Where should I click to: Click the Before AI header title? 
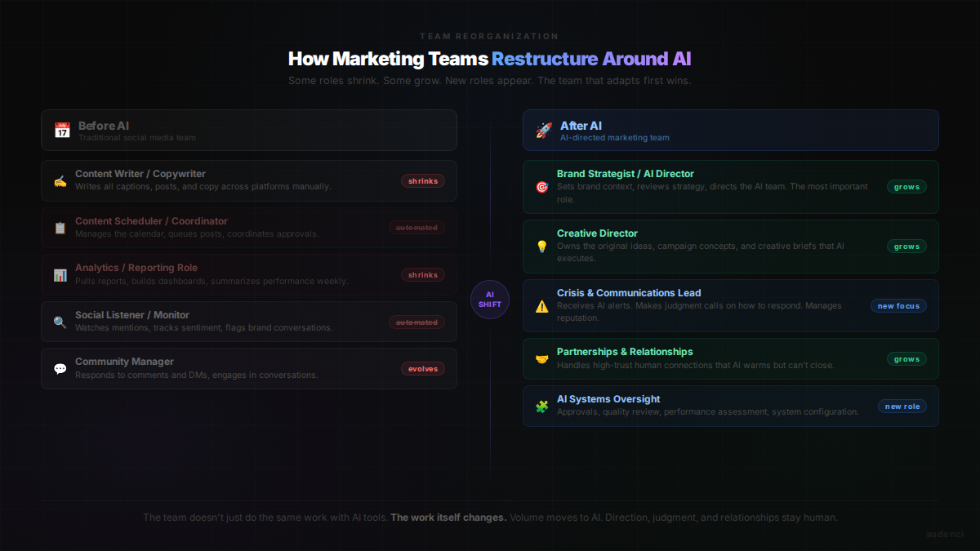coord(103,126)
